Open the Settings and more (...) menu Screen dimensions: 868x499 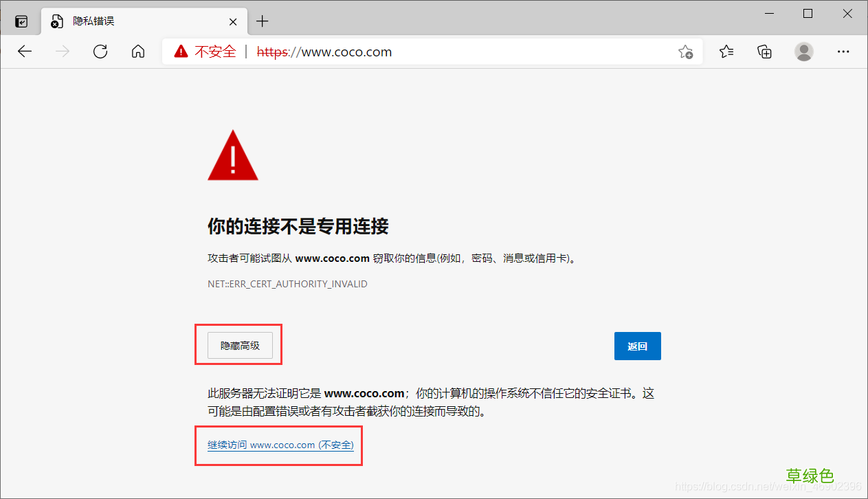pos(843,52)
